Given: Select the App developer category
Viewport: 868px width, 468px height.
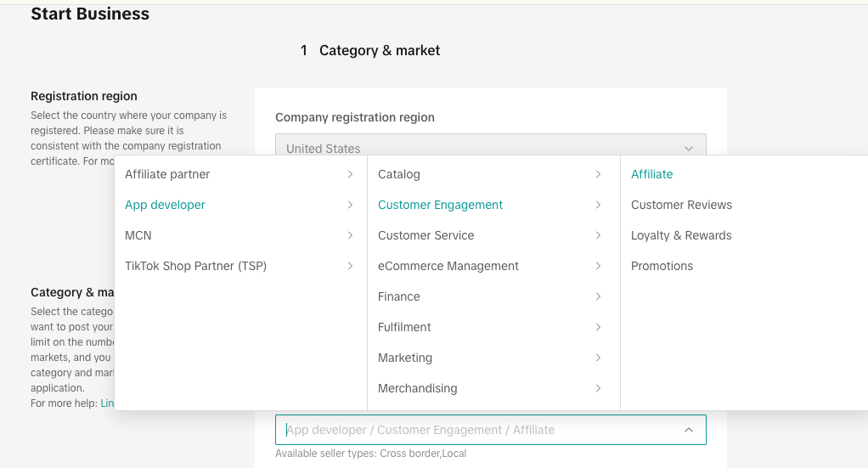Looking at the screenshot, I should point(165,205).
